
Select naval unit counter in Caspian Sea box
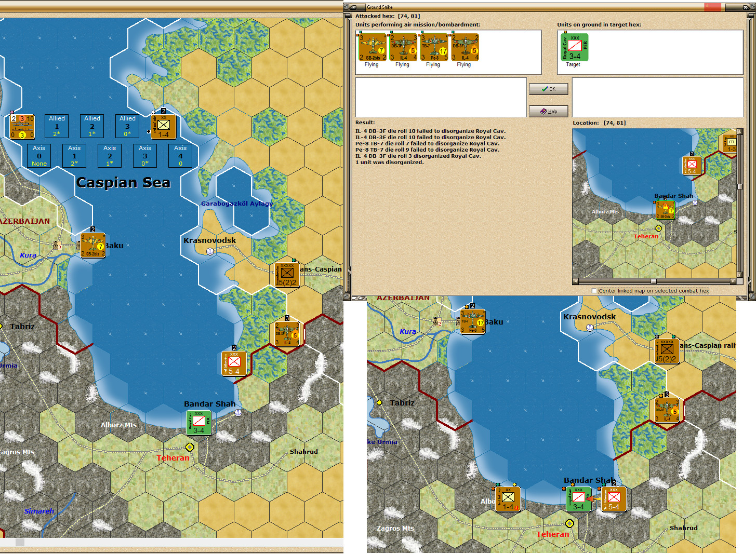[x=22, y=127]
